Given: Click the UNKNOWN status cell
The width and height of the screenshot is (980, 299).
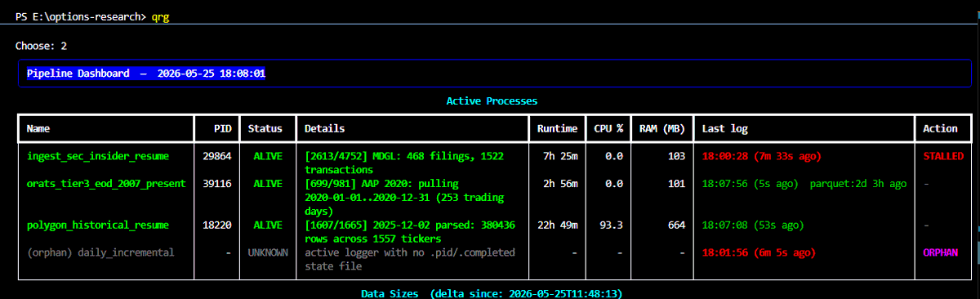Looking at the screenshot, I should tap(268, 252).
